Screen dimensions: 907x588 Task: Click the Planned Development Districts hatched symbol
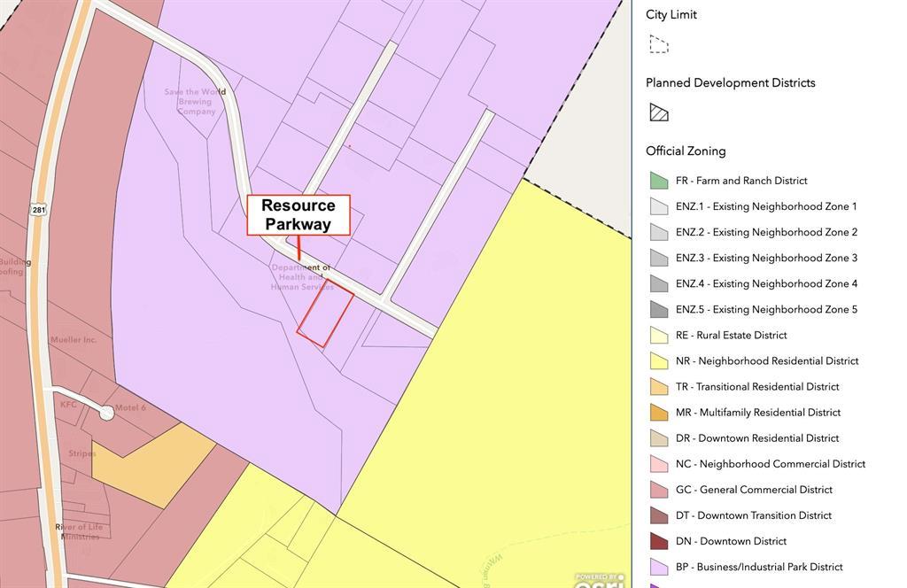click(658, 112)
